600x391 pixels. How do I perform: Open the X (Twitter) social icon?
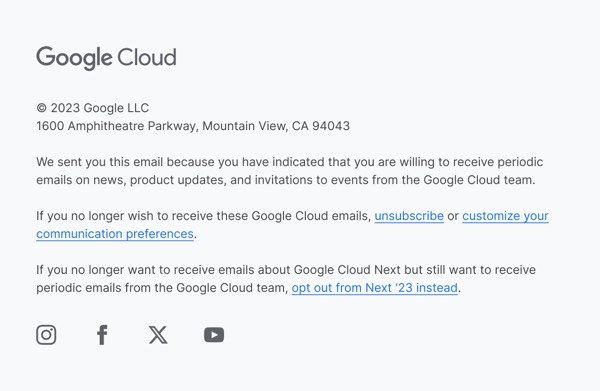coord(158,335)
